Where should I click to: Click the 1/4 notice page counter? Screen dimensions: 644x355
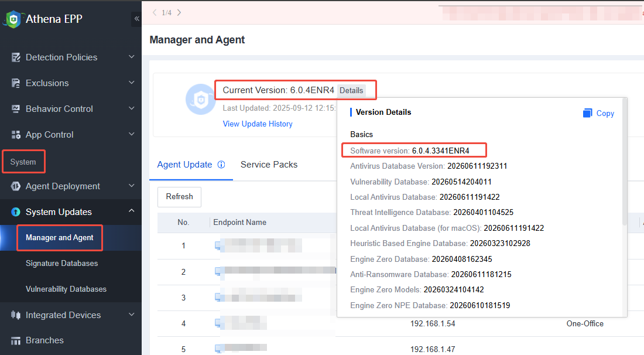click(167, 13)
